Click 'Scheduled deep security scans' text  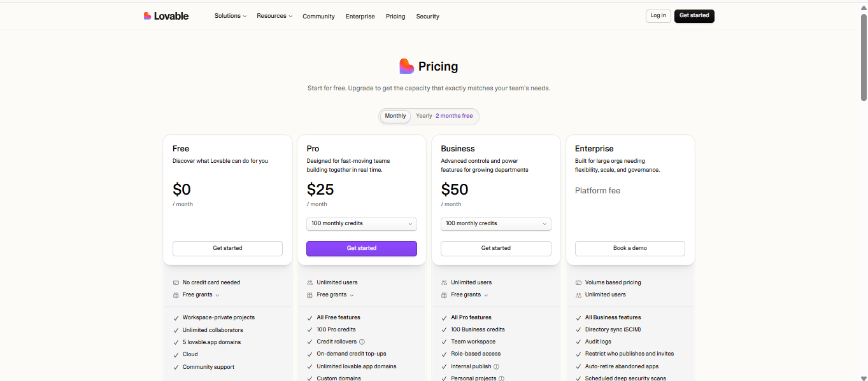point(625,378)
